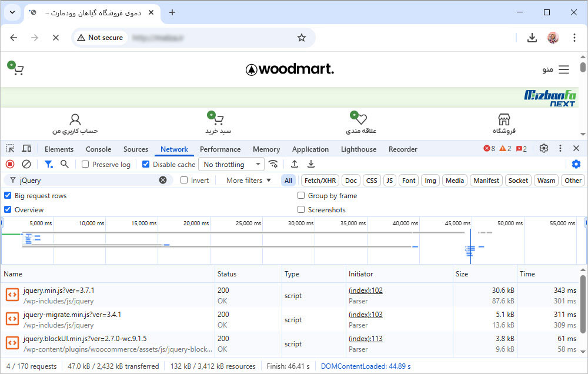The height and width of the screenshot is (374, 588).
Task: Open network conditions wifi icon
Action: [273, 165]
